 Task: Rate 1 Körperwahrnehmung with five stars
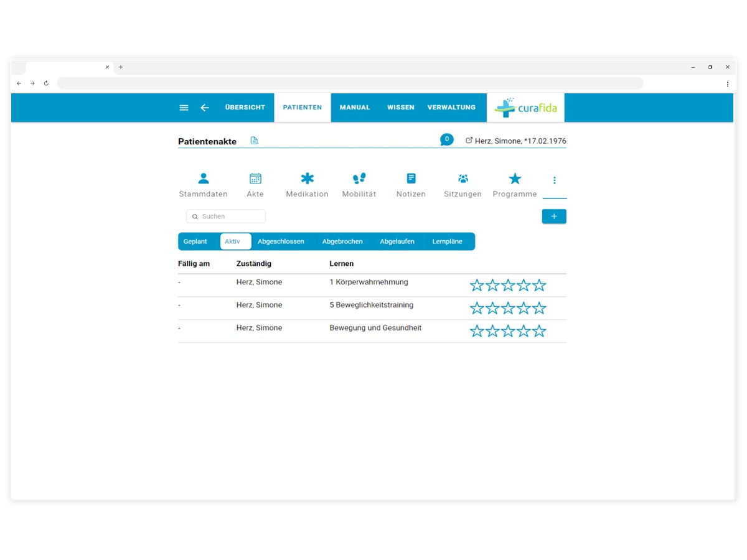point(539,285)
